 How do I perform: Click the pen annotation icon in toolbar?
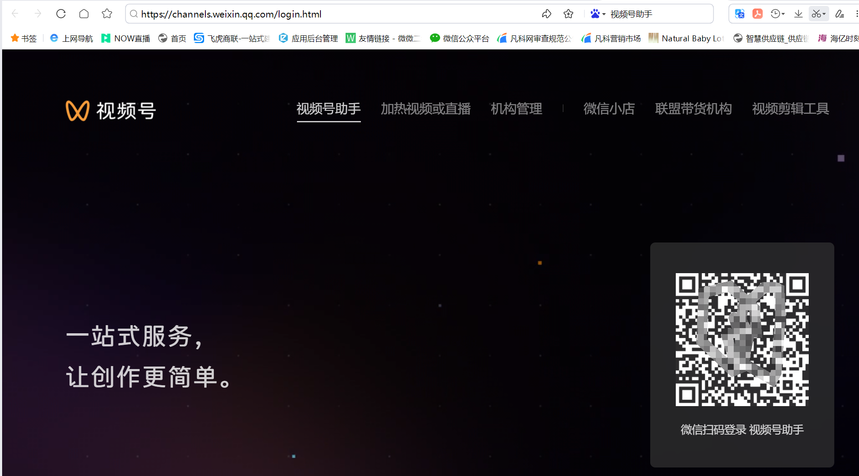pyautogui.click(x=839, y=14)
